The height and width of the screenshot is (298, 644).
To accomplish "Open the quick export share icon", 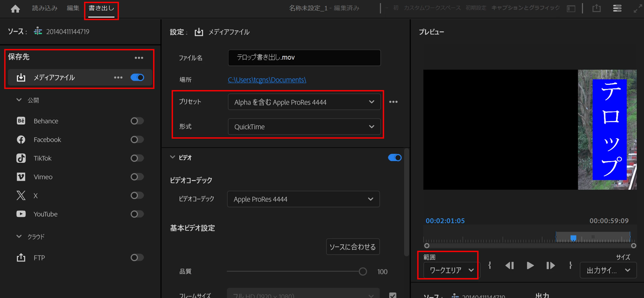I will pyautogui.click(x=596, y=8).
